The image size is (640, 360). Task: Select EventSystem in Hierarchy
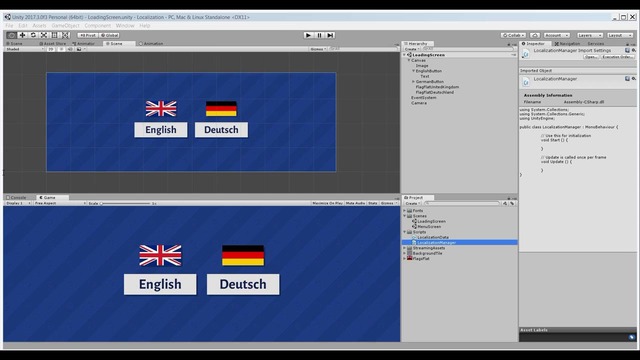click(x=424, y=98)
